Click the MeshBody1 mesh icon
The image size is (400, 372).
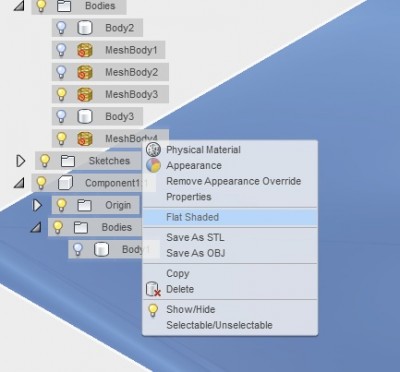[x=85, y=50]
